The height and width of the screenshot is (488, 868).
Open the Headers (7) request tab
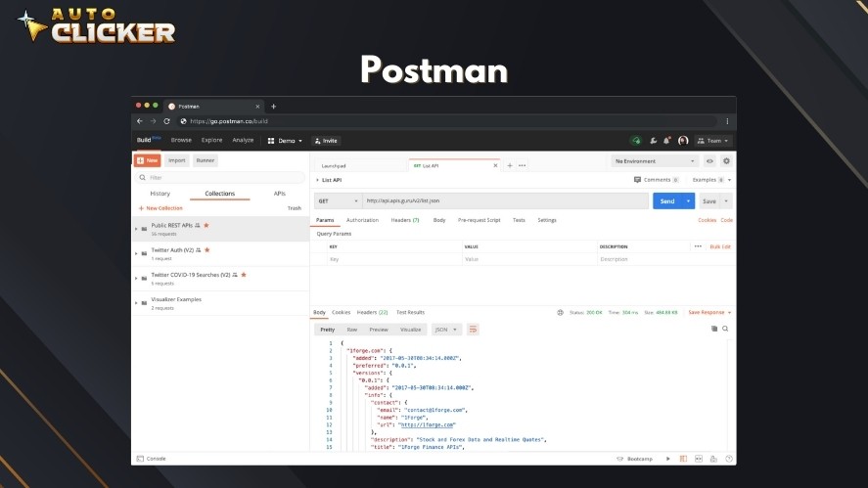[x=405, y=220]
